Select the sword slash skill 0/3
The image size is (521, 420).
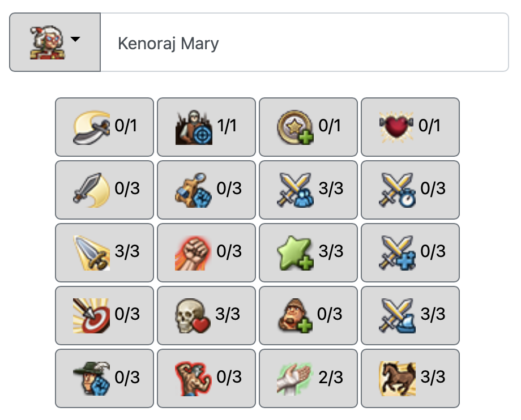point(104,190)
